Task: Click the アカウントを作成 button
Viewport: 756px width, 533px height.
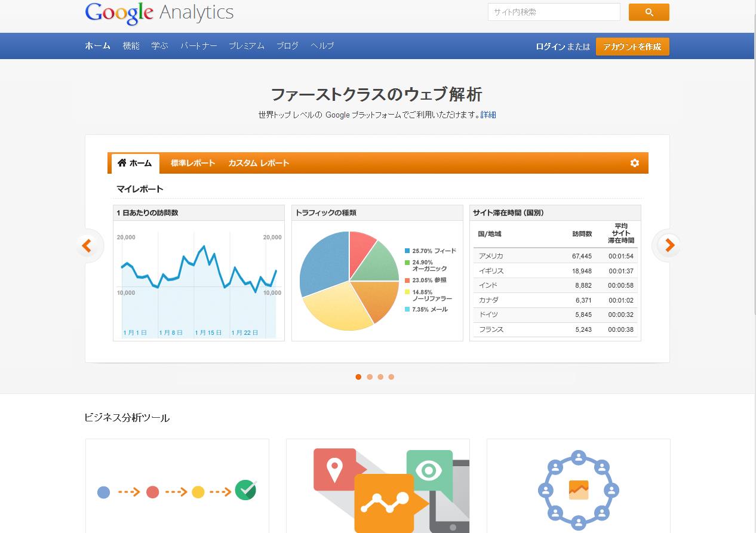Action: click(x=632, y=47)
